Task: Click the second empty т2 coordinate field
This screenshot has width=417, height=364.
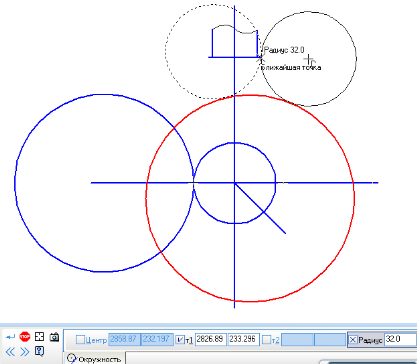Action: click(x=330, y=340)
